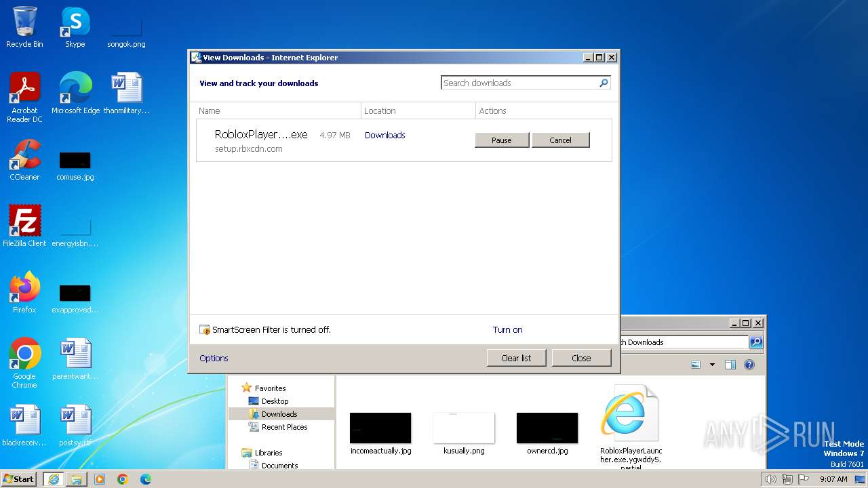Open the Explorer view options dropdown arrow
868x488 pixels.
pos(712,365)
